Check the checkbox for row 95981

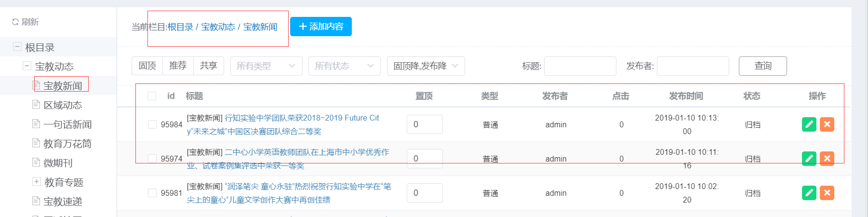152,193
